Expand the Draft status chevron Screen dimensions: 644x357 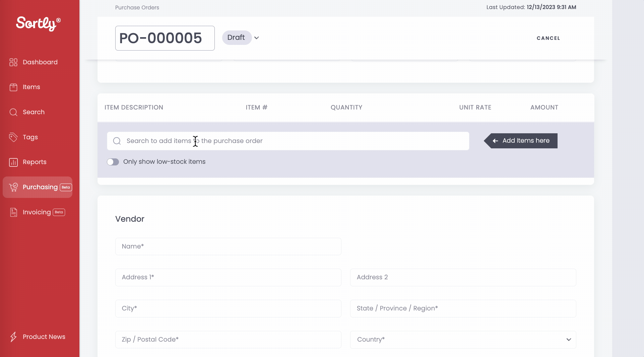pyautogui.click(x=257, y=38)
